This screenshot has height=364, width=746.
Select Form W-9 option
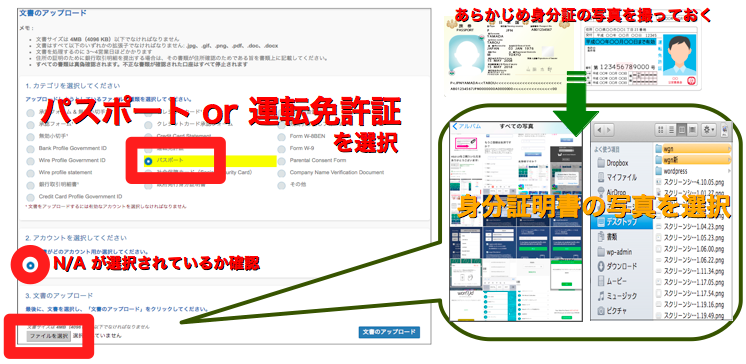tap(282, 148)
